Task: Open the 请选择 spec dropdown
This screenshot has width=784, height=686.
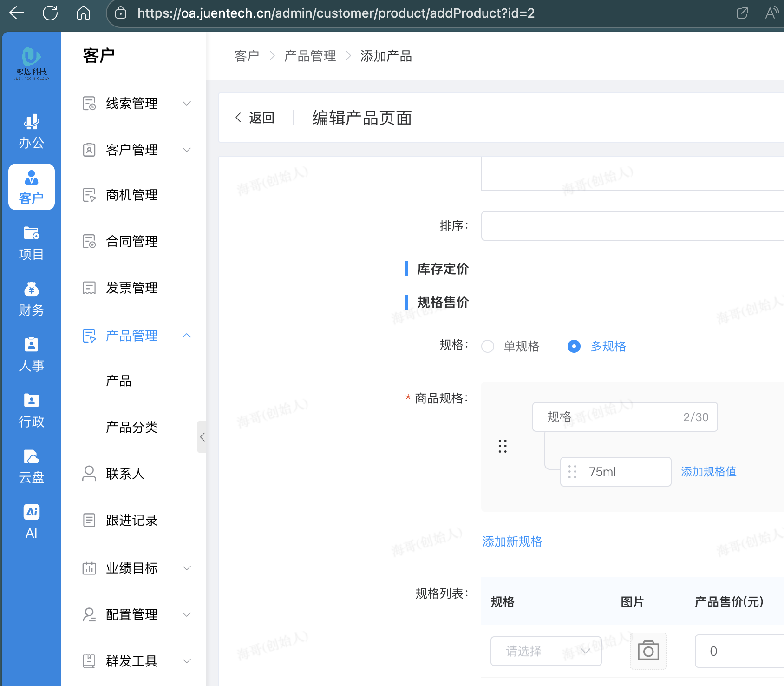Action: (x=546, y=651)
